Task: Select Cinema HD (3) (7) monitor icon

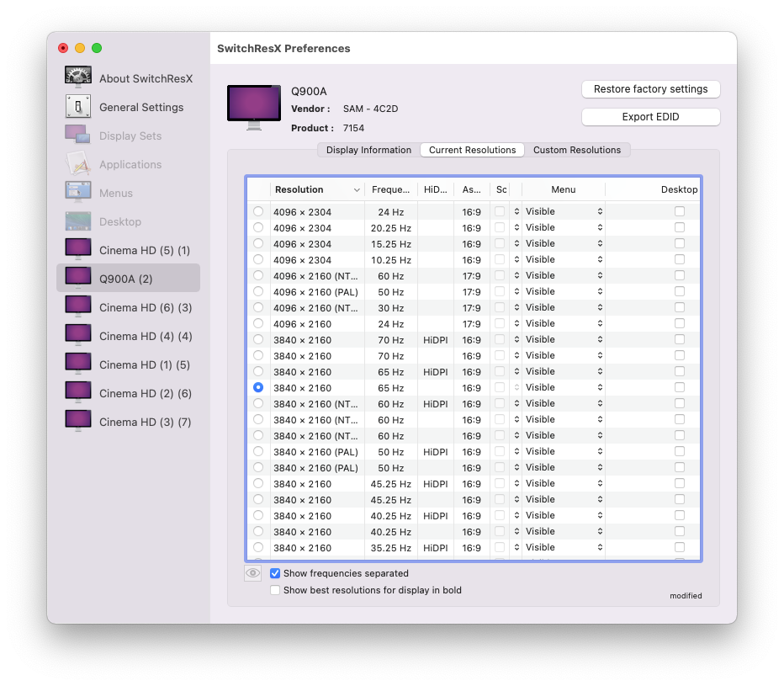Action: tap(78, 422)
